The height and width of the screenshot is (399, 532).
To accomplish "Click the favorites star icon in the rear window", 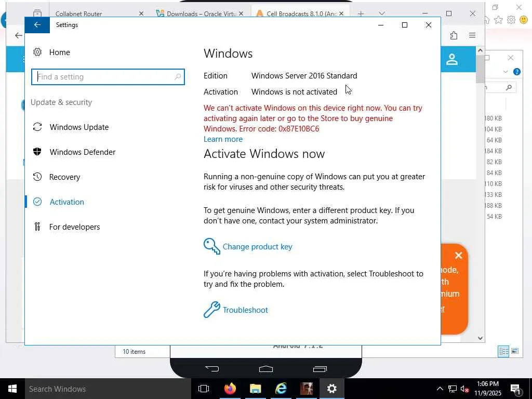I will coord(498,20).
